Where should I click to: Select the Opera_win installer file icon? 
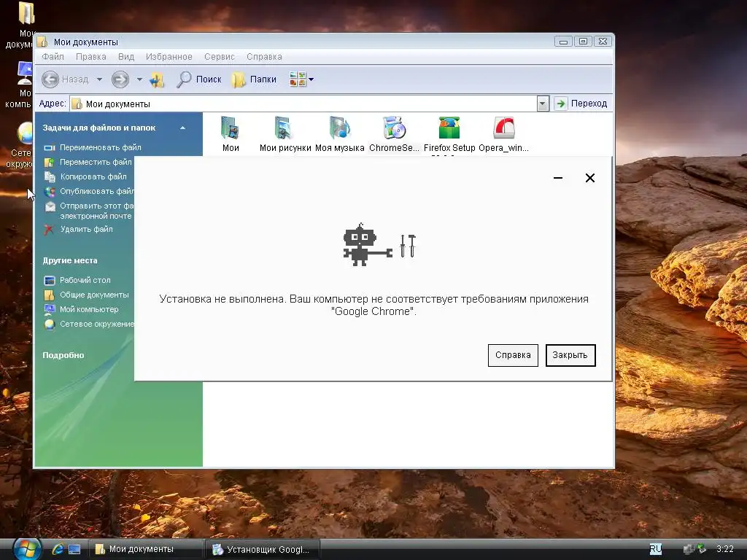(x=503, y=128)
